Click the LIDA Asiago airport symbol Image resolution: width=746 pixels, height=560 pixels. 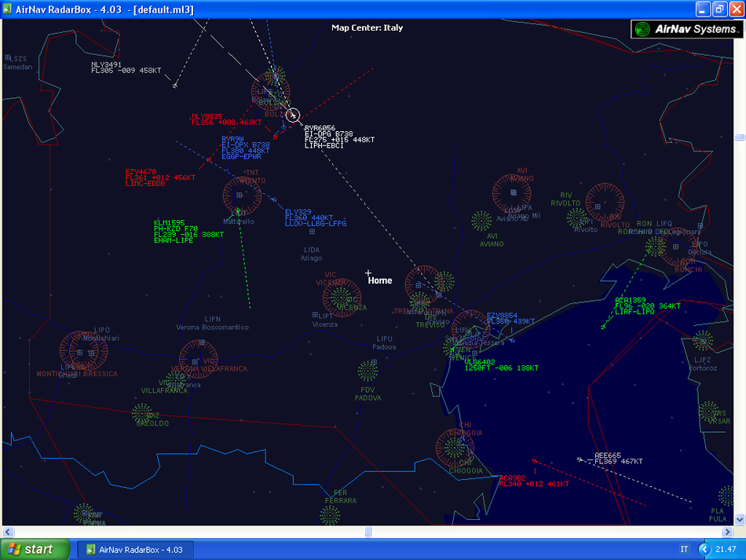click(x=312, y=232)
